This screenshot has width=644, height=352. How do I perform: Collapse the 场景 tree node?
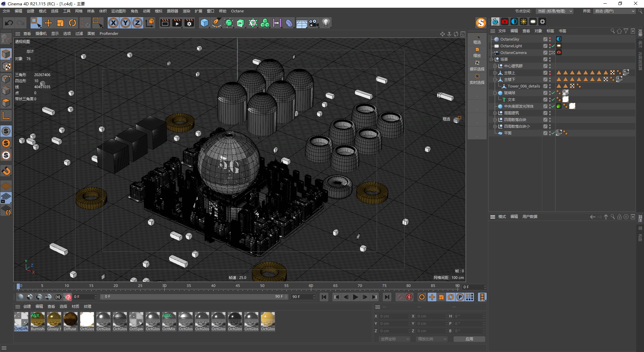(x=491, y=59)
